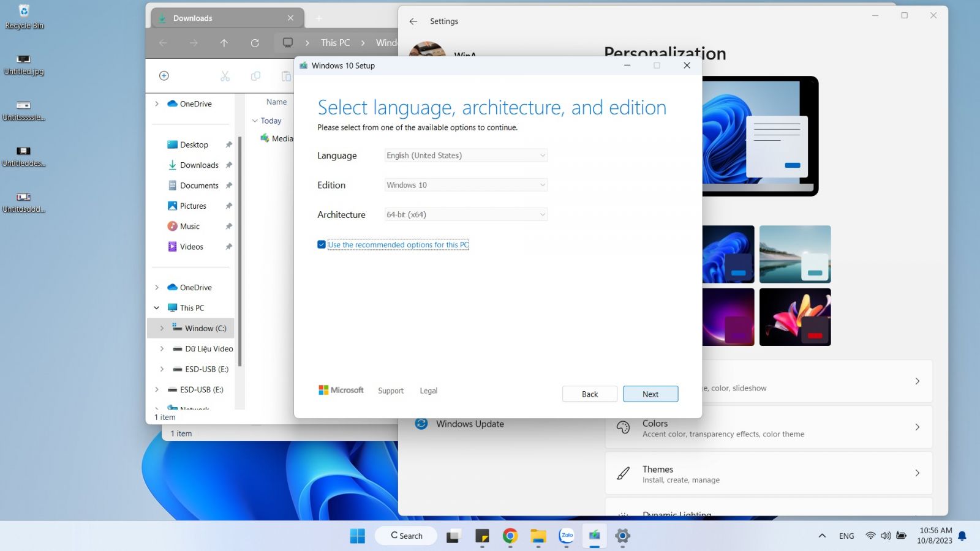Open Zalo from the taskbar
The width and height of the screenshot is (980, 551).
(x=567, y=536)
